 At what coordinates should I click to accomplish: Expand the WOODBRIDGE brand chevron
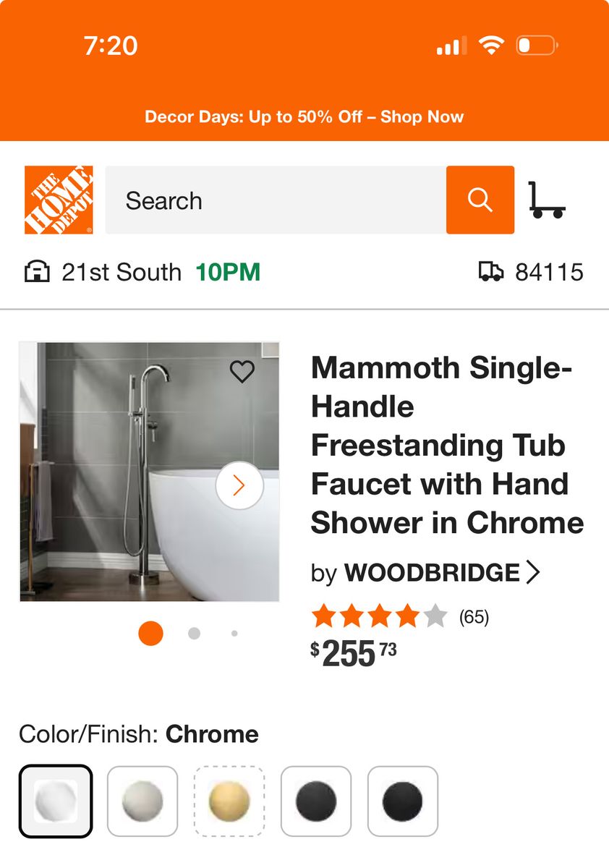tap(533, 572)
